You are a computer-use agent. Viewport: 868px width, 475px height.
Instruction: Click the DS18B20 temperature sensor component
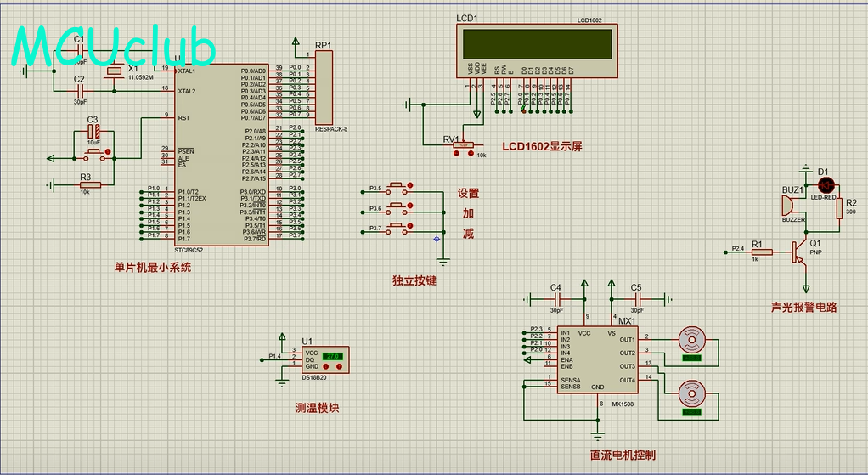click(x=319, y=360)
